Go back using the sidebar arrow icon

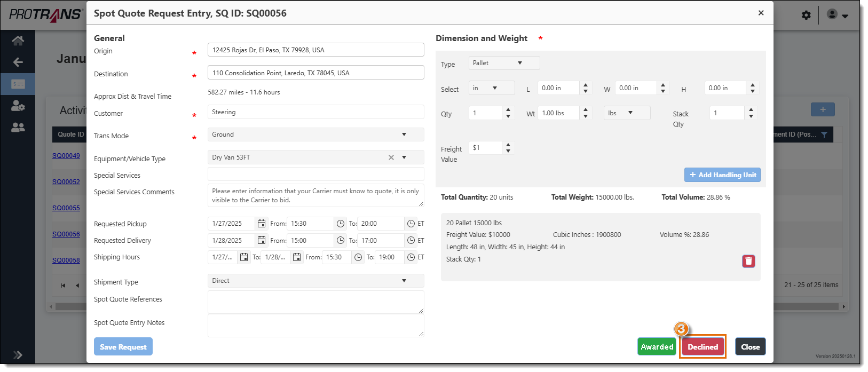point(18,62)
